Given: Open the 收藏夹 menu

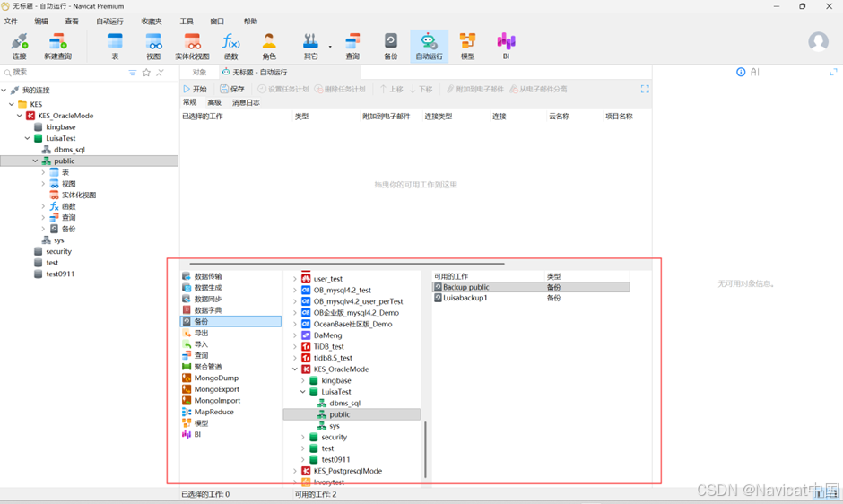Looking at the screenshot, I should (x=152, y=22).
